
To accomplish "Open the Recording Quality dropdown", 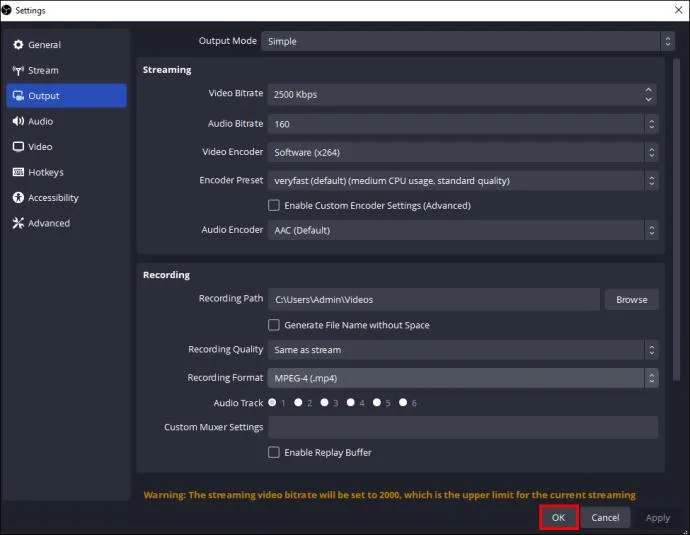I will [463, 350].
